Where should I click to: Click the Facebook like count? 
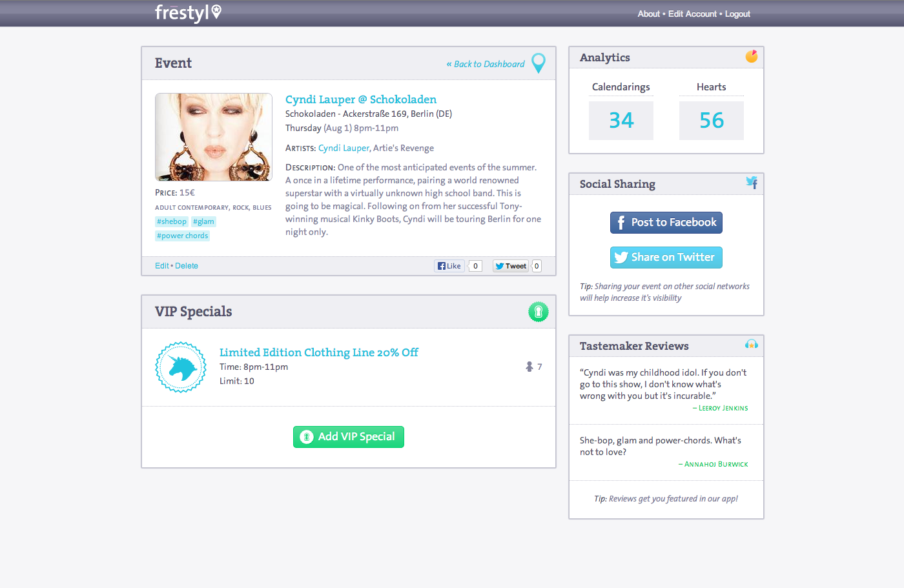click(475, 266)
